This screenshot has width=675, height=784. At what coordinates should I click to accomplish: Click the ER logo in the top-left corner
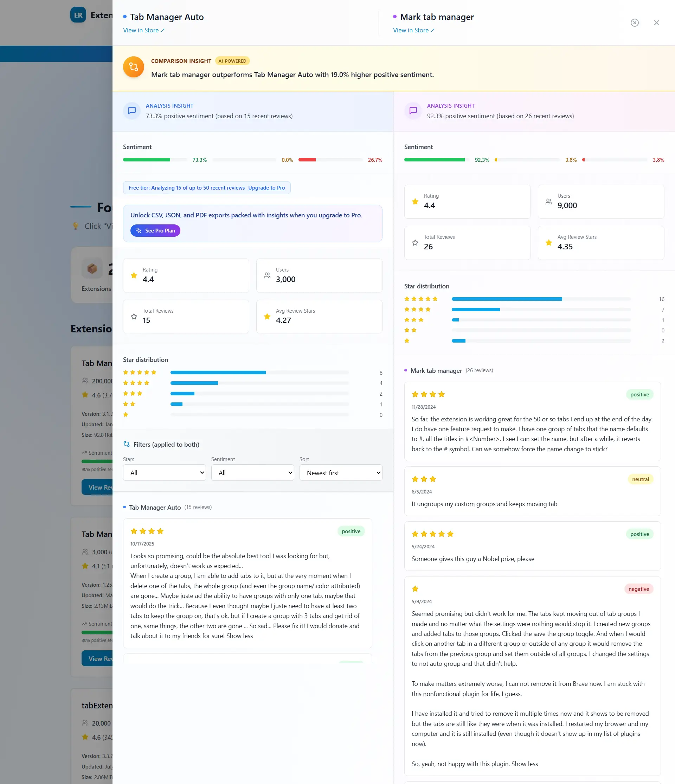[x=78, y=15]
